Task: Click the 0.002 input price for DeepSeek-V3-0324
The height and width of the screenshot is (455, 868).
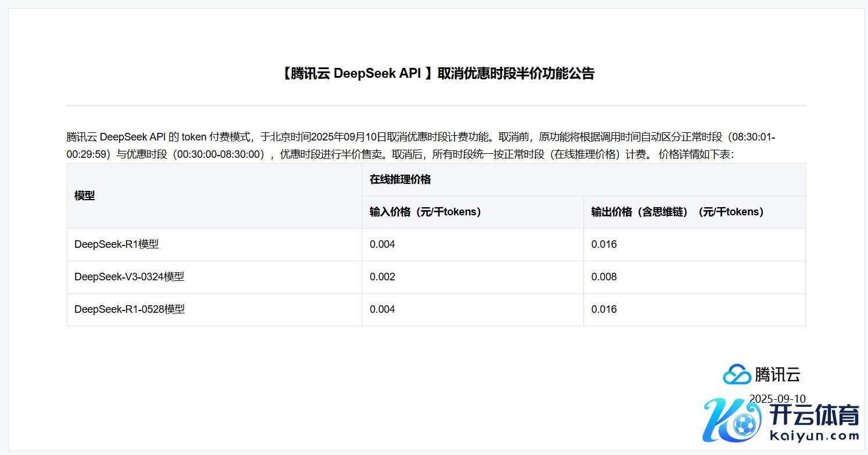Action: point(382,277)
